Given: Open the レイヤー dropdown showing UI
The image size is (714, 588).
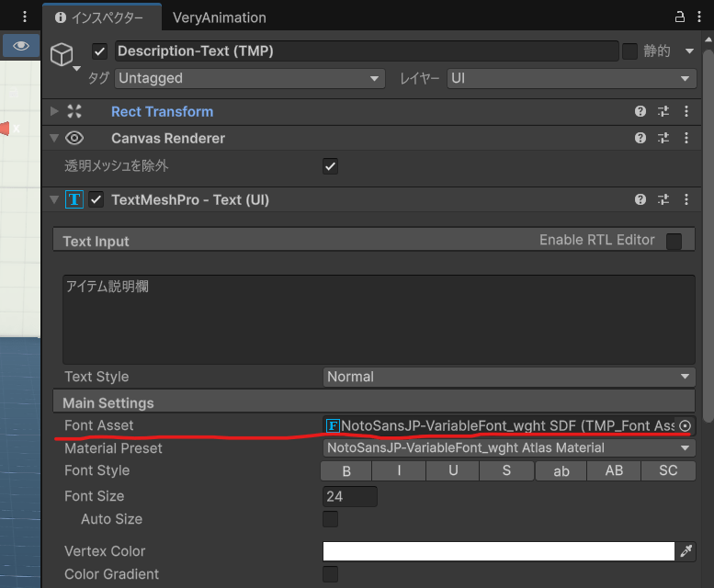Looking at the screenshot, I should (x=570, y=78).
